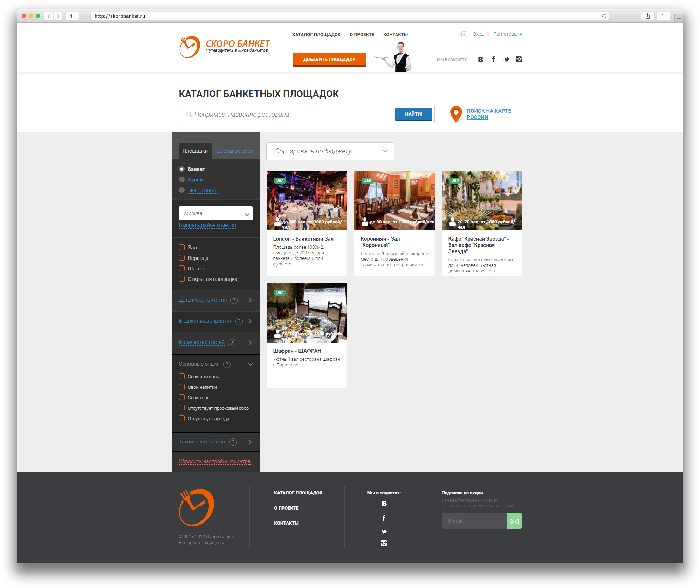
Task: Open the Сортировать по бюджету dropdown
Action: (330, 151)
